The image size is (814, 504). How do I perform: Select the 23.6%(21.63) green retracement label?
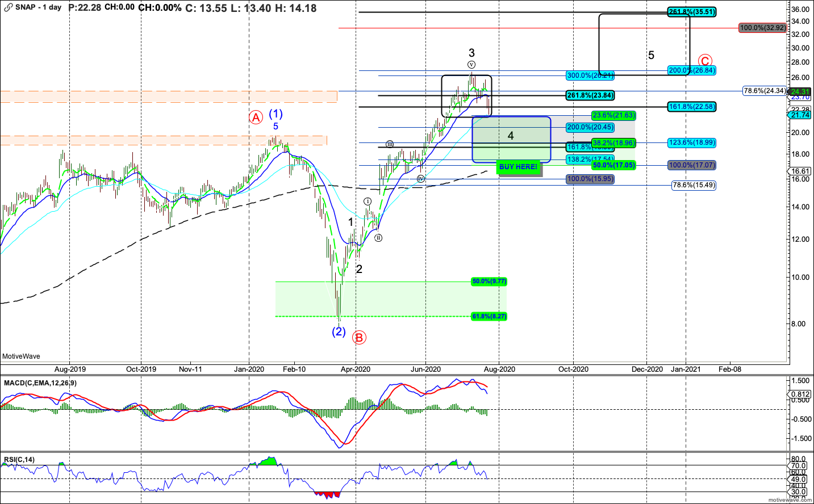pyautogui.click(x=613, y=115)
